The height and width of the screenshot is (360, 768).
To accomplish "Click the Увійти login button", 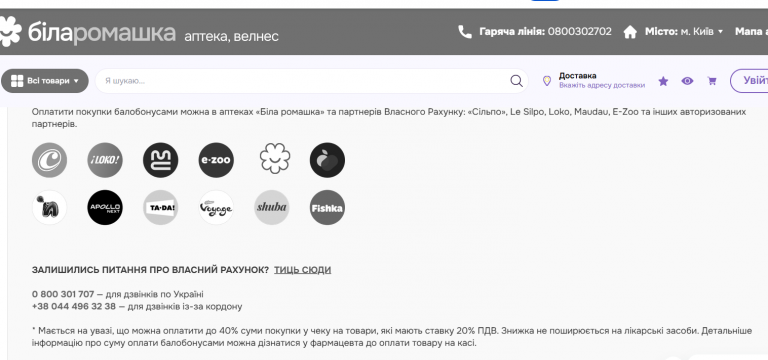I will click(x=749, y=81).
